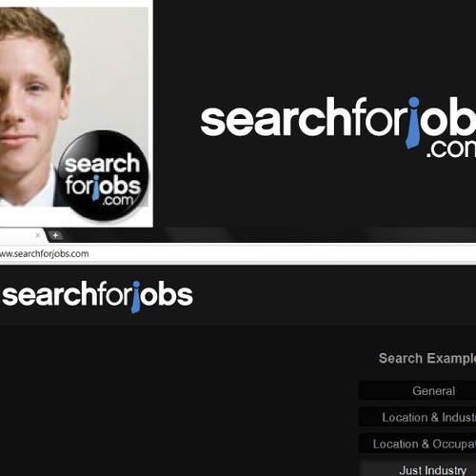The height and width of the screenshot is (476, 476).
Task: Click the blue tie icon in header logo
Action: click(136, 297)
